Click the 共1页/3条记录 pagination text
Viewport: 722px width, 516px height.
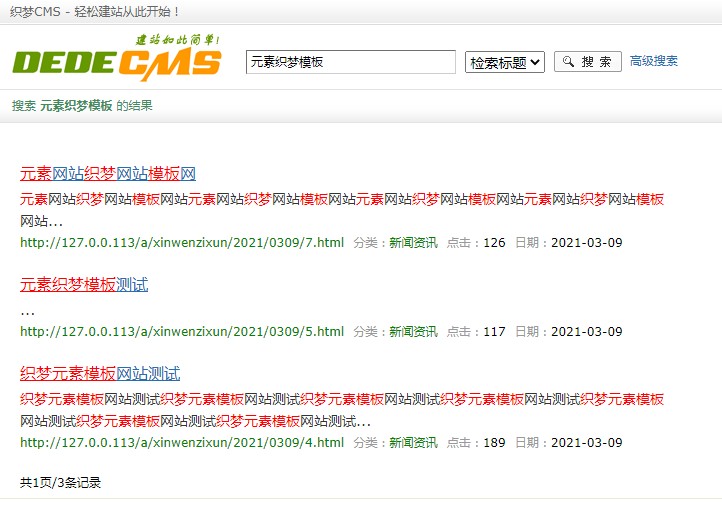click(60, 482)
